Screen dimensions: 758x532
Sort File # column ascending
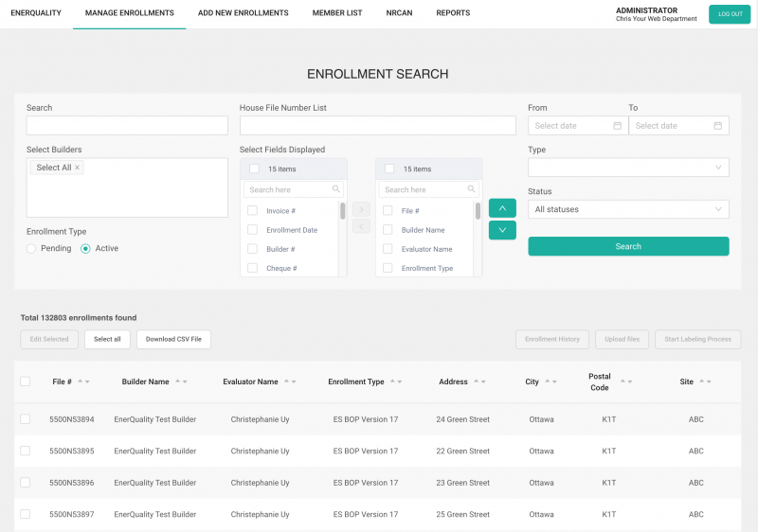[x=81, y=381]
